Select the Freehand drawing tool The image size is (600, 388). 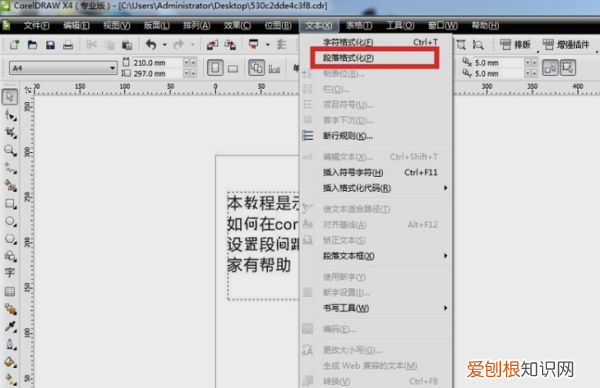click(x=10, y=168)
